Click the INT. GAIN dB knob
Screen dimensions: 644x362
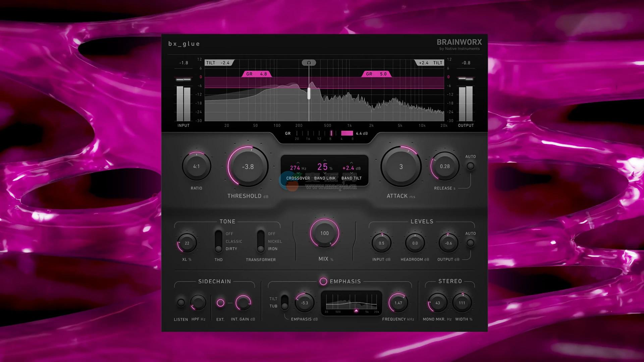243,303
